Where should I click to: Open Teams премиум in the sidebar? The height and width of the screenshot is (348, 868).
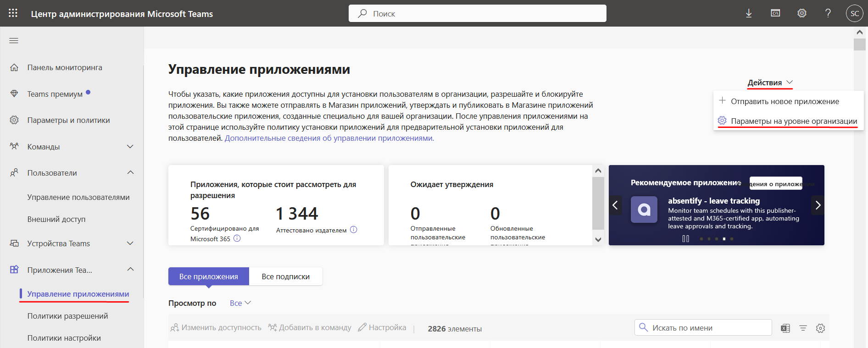pyautogui.click(x=55, y=94)
